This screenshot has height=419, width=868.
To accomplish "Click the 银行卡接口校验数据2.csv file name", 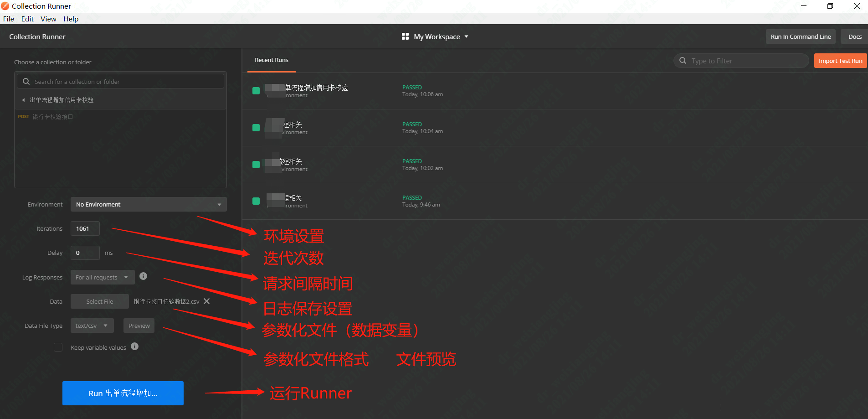I will coord(166,301).
